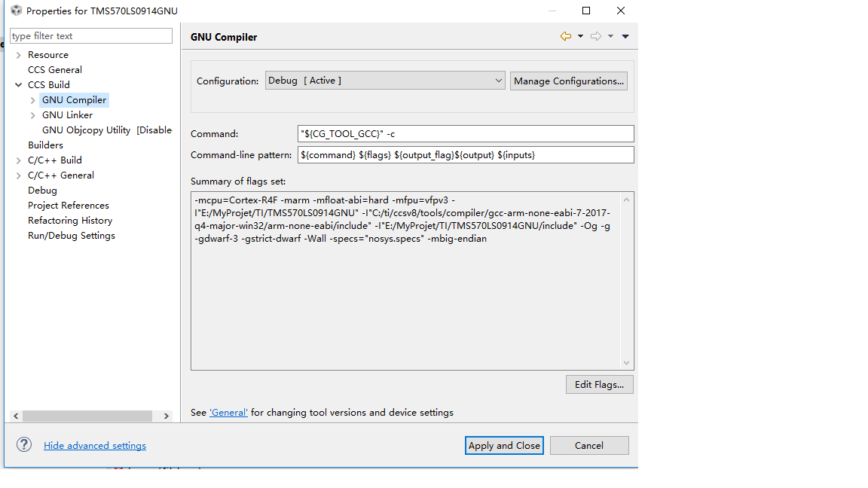Open the back history dropdown arrow
Image resolution: width=868 pixels, height=488 pixels.
coord(580,36)
